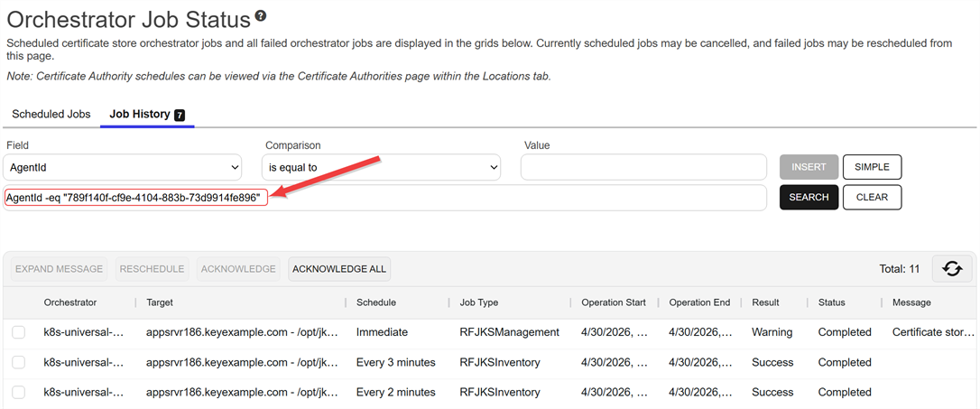
Task: Click the RESCHEDULE button
Action: tap(152, 269)
